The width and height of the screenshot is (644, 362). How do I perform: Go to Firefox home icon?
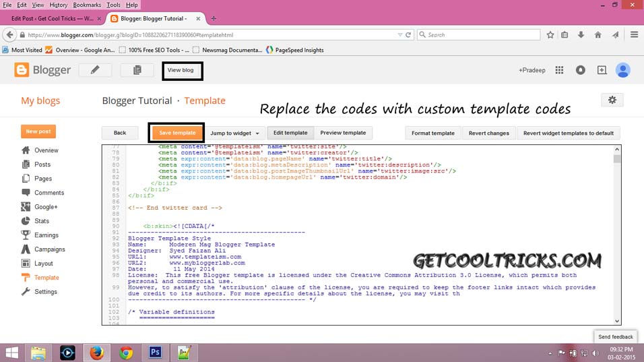pyautogui.click(x=598, y=35)
